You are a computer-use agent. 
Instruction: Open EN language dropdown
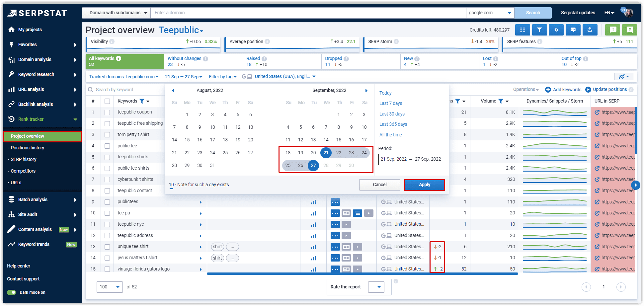(609, 13)
